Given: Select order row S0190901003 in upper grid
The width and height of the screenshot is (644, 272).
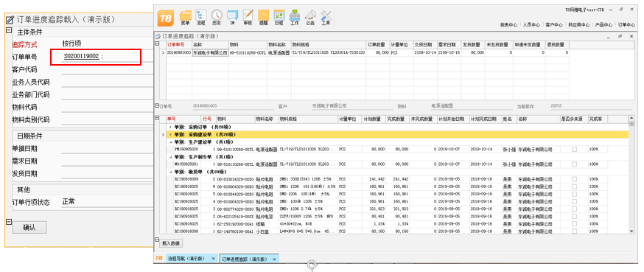Looking at the screenshot, I should tap(368, 52).
